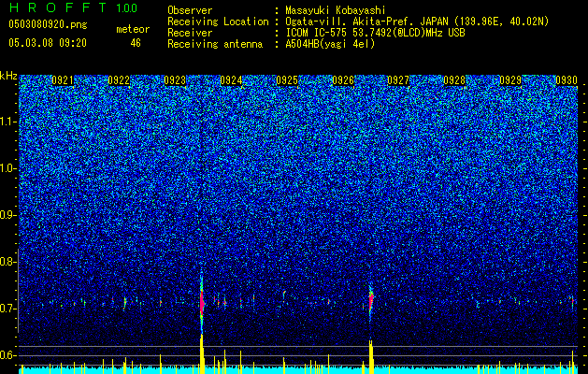Click the 0923 time marker

pyautogui.click(x=175, y=80)
